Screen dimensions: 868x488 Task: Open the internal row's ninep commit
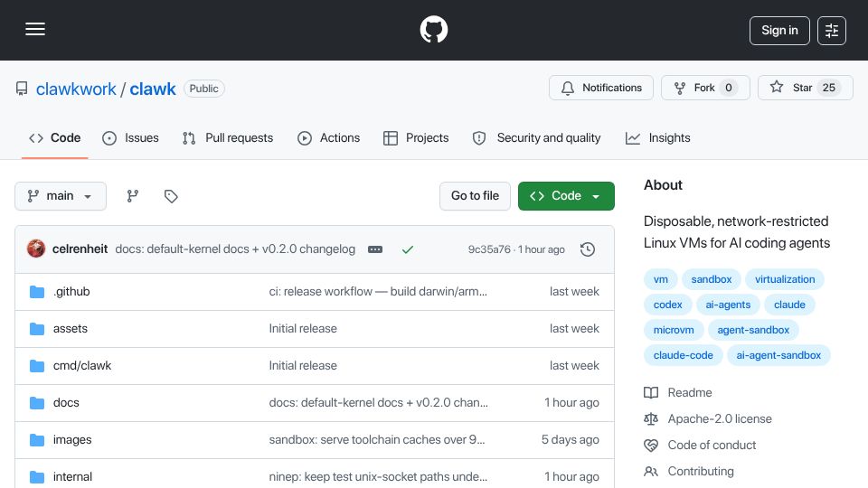pos(378,477)
